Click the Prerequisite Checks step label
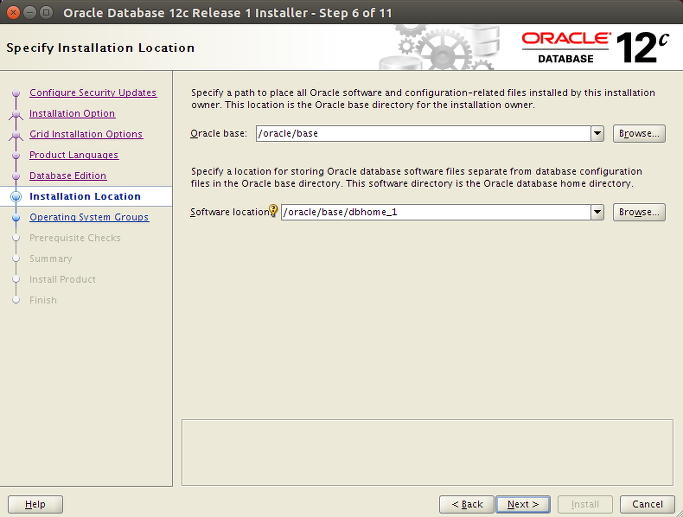 tap(75, 238)
